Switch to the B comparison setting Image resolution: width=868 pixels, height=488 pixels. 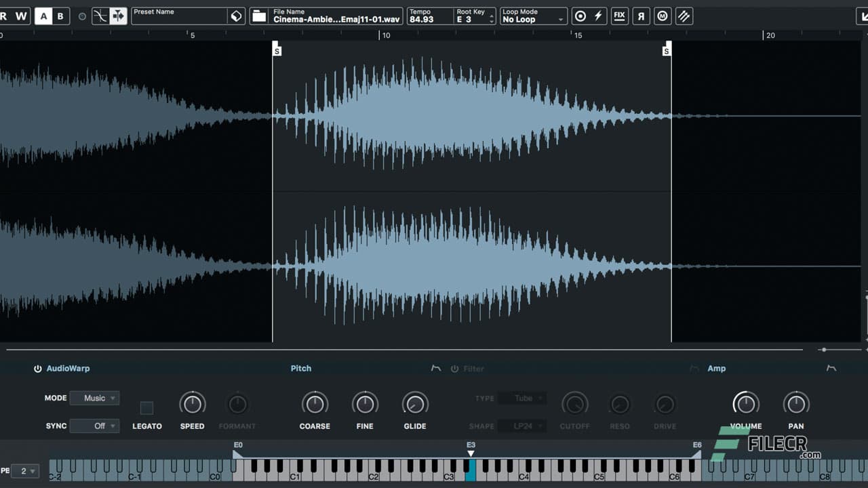[60, 16]
